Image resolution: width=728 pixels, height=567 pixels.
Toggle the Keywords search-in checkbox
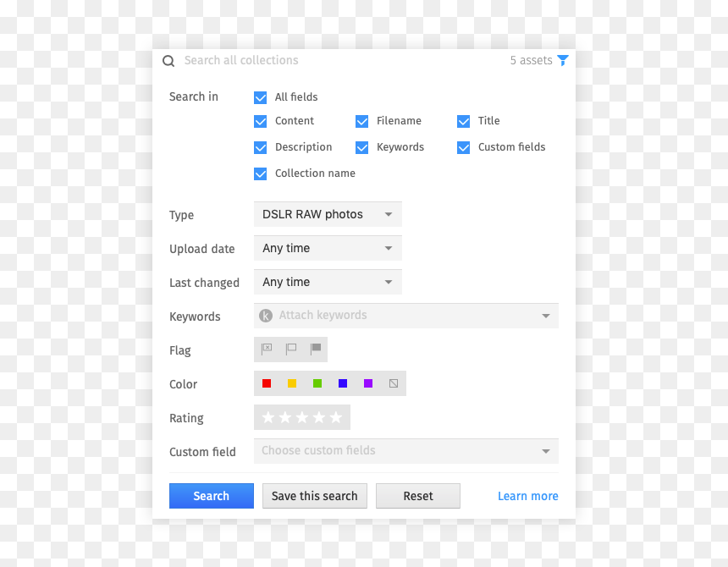(x=361, y=147)
